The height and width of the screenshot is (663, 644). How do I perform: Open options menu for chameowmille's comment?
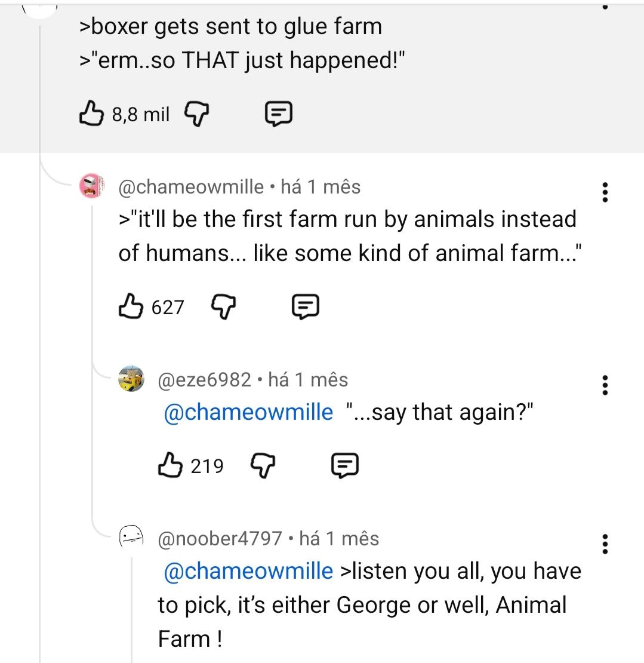pyautogui.click(x=605, y=192)
